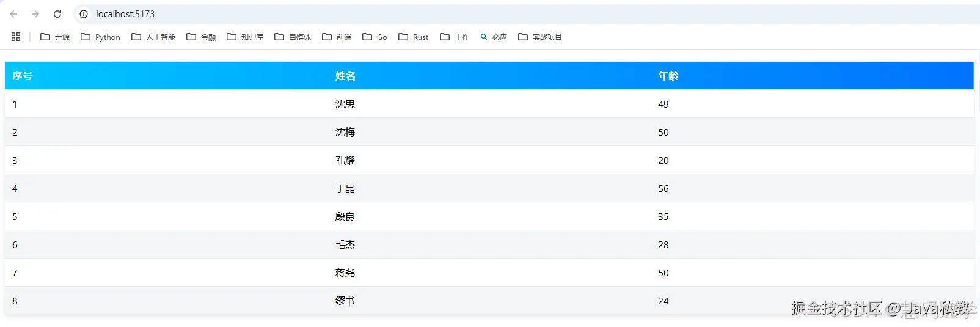This screenshot has height=327, width=980.
Task: Select the name cell 殷良
Action: (345, 216)
